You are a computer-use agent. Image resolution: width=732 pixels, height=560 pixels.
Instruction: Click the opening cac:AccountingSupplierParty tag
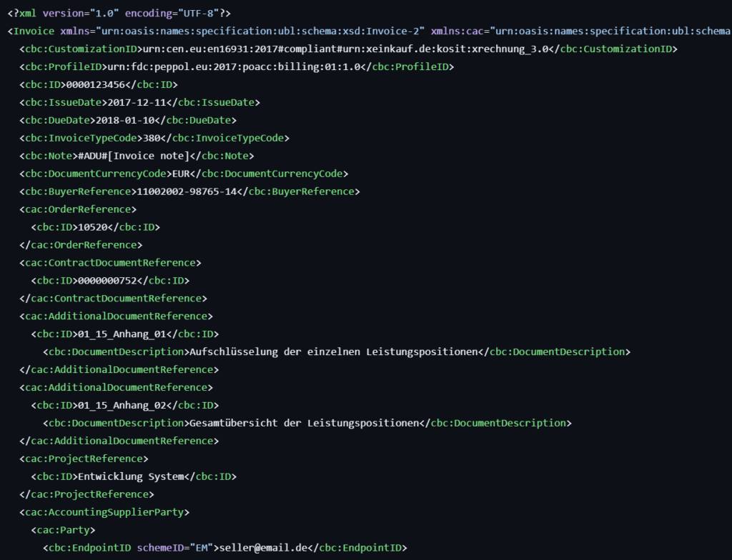[104, 512]
